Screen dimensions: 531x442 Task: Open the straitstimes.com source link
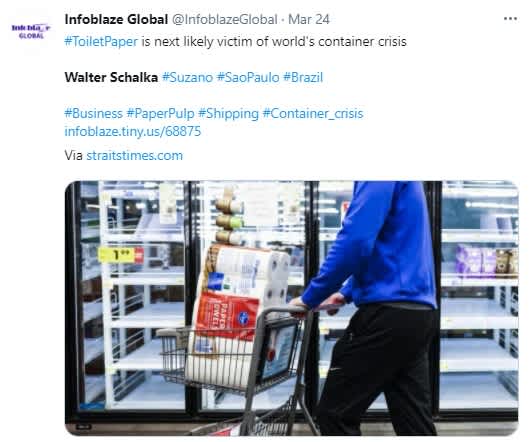pyautogui.click(x=134, y=155)
